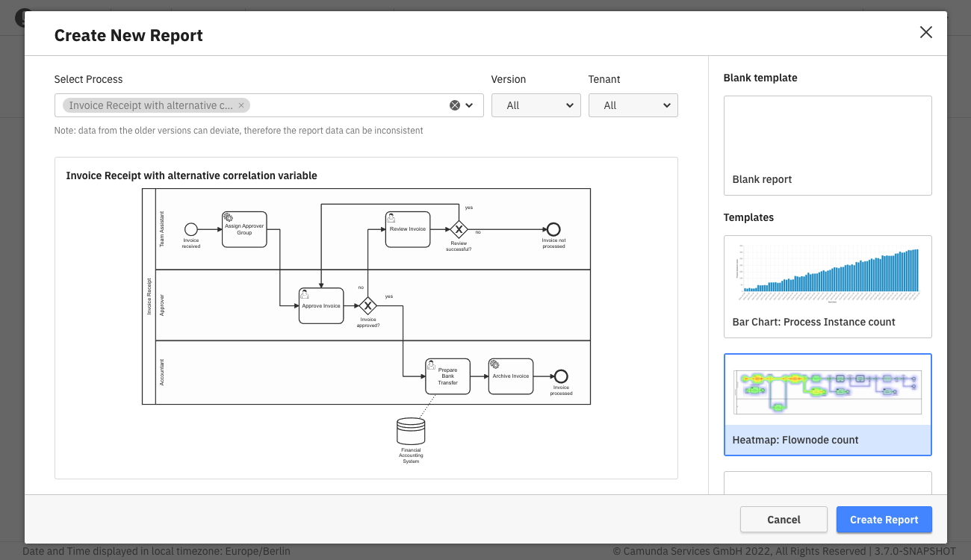The height and width of the screenshot is (560, 971).
Task: Click the 'Team Assistant' lane label
Action: pos(162,228)
